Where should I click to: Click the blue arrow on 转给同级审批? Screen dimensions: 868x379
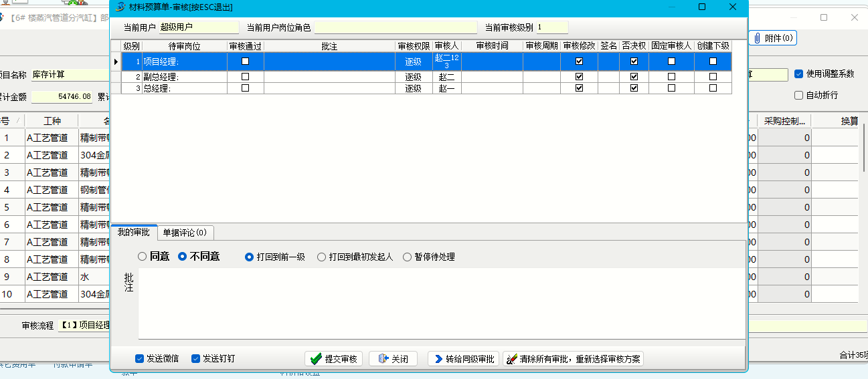438,359
